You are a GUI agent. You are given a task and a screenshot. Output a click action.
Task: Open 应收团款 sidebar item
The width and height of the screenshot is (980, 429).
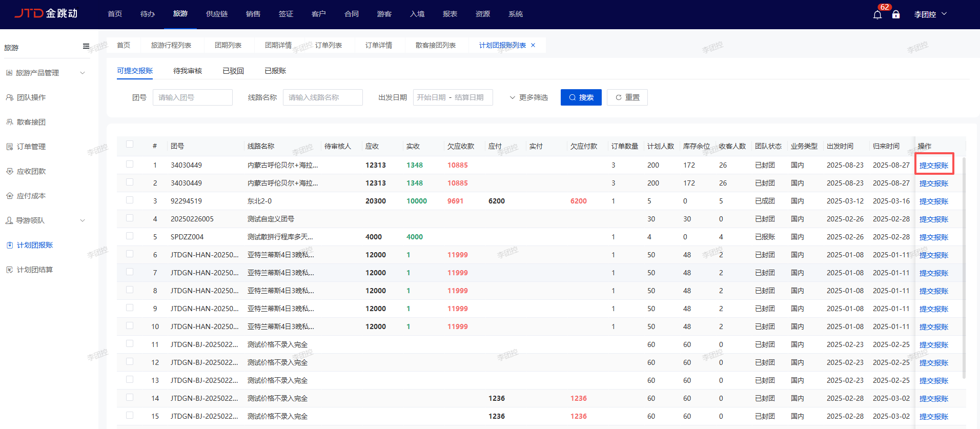coord(31,171)
